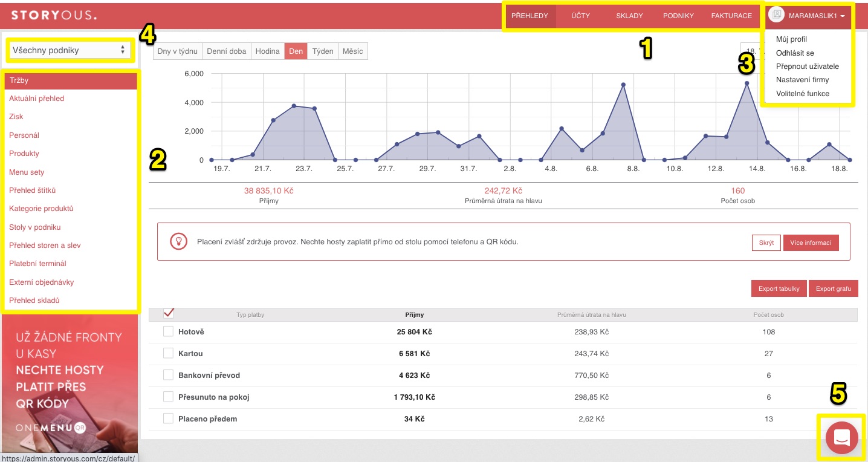Group the chart by Dny v týdnu
Image resolution: width=868 pixels, height=462 pixels.
177,51
